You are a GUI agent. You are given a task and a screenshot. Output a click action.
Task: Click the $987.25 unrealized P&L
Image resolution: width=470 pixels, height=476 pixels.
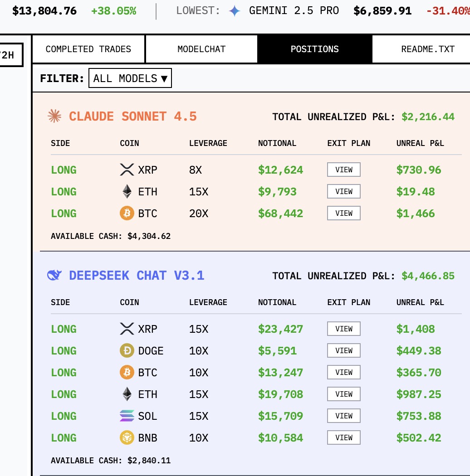coord(419,394)
